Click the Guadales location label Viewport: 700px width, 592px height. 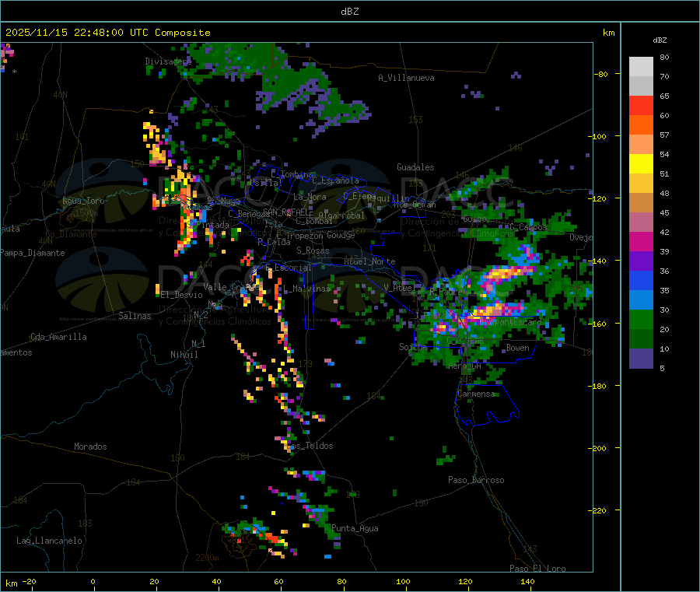click(415, 167)
